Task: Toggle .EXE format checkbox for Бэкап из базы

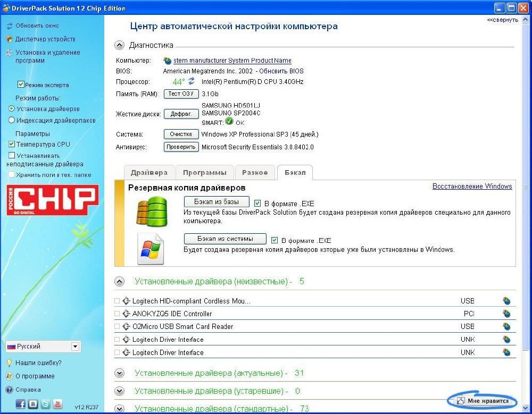Action: click(x=257, y=204)
